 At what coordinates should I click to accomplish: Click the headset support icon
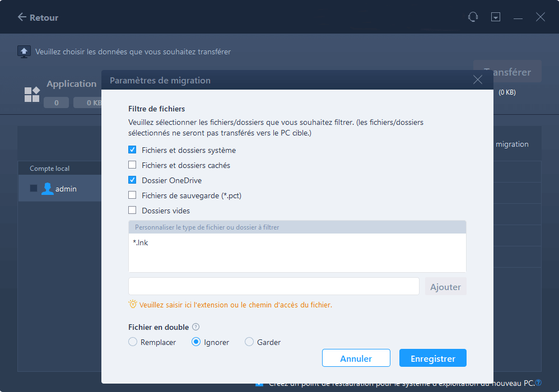[473, 17]
